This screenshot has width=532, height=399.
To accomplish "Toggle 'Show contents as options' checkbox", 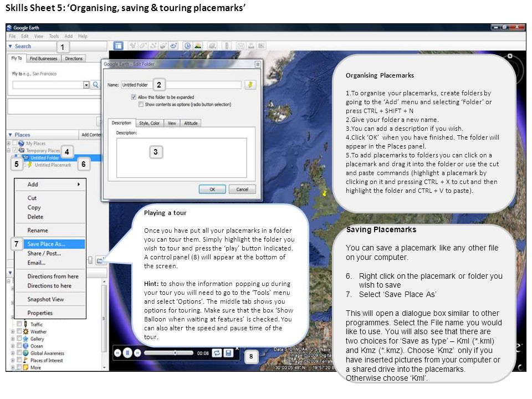I will click(141, 105).
